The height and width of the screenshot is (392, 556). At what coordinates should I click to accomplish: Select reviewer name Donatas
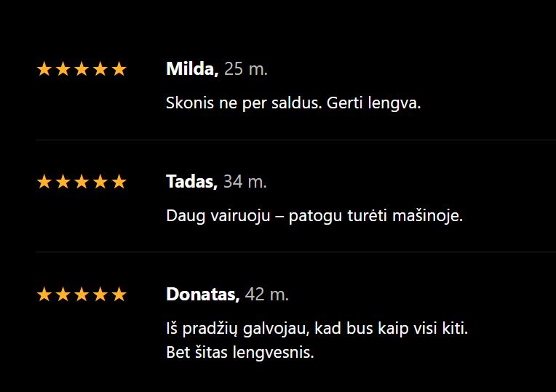(202, 294)
